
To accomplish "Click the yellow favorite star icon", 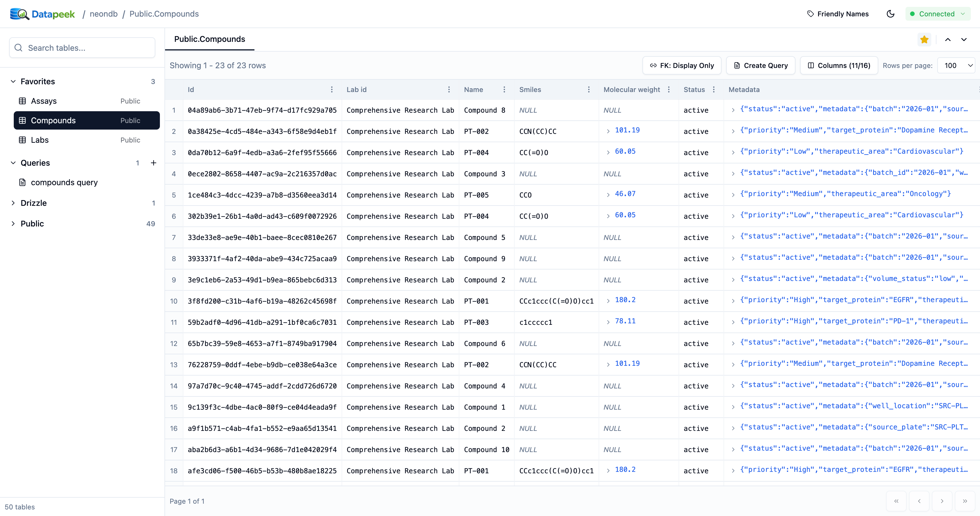I will 924,40.
